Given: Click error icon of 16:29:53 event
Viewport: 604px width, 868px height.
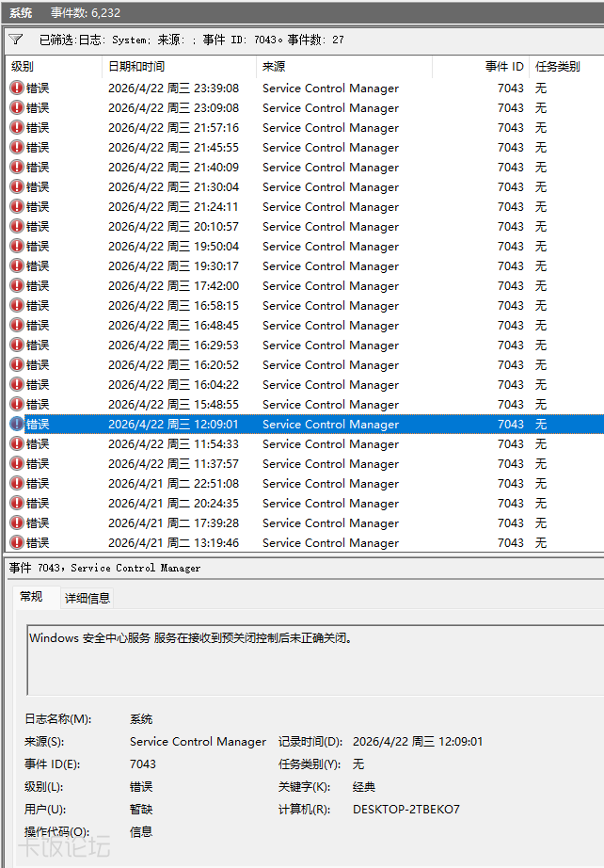Looking at the screenshot, I should tap(17, 345).
